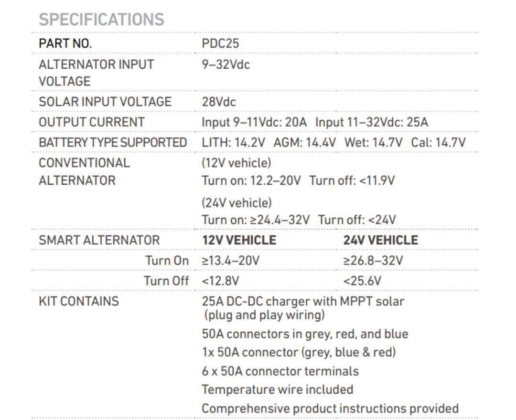This screenshot has height=420, width=516.
Task: Click the Turn off: <11.9V text
Action: tap(352, 181)
